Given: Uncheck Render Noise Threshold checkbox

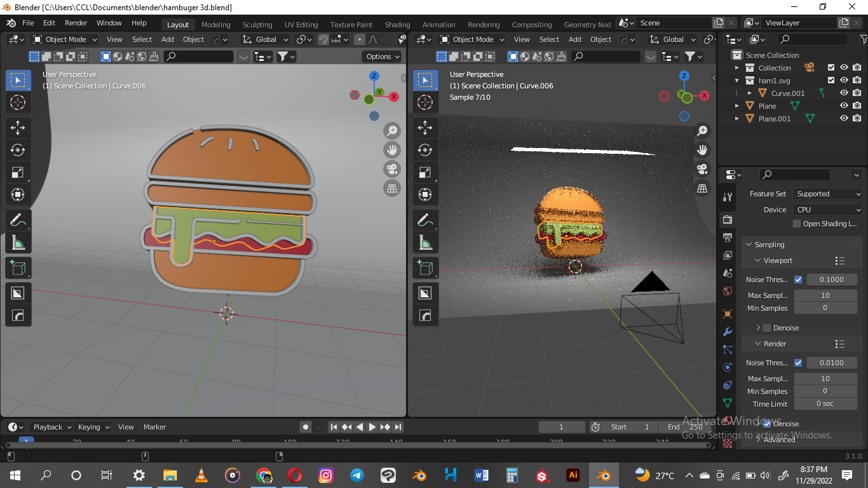Looking at the screenshot, I should [x=798, y=363].
